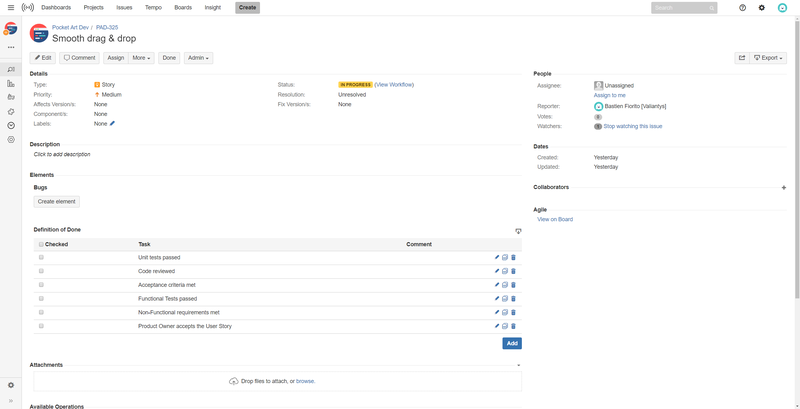This screenshot has width=800, height=409.
Task: Click the 'Assign to me' link
Action: click(x=609, y=95)
